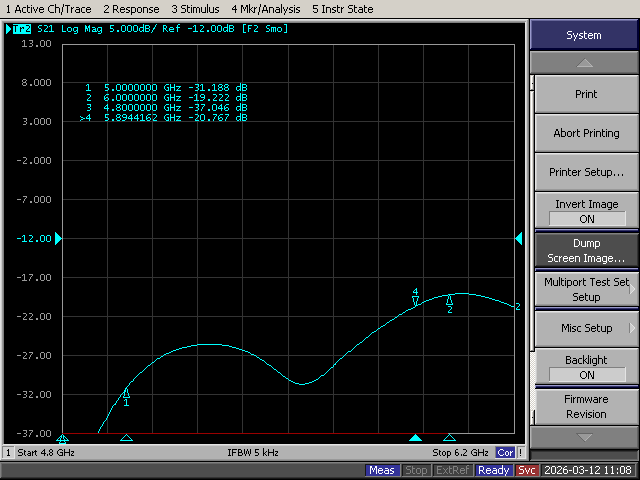Click the ExtRef status indicator
640x480 pixels.
pos(453,470)
